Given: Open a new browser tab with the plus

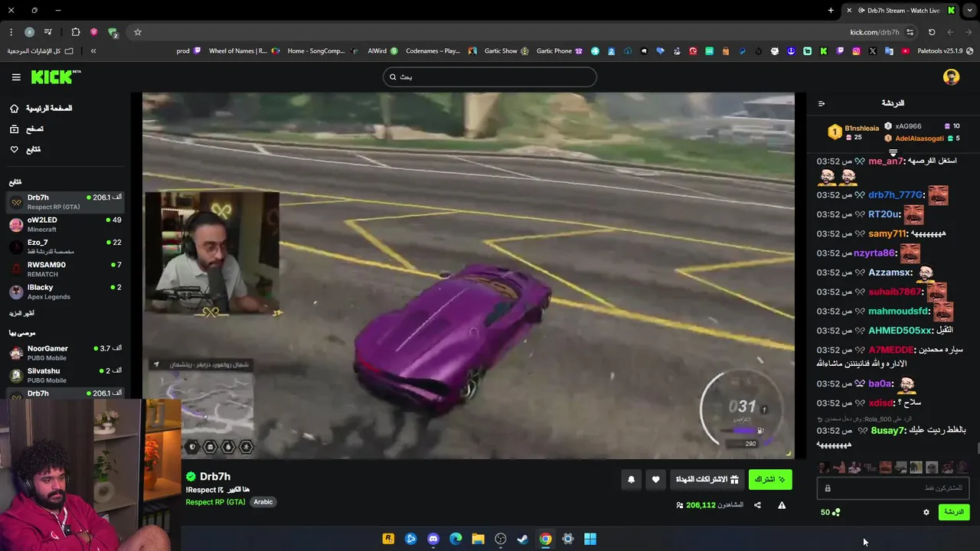Looking at the screenshot, I should click(x=831, y=10).
